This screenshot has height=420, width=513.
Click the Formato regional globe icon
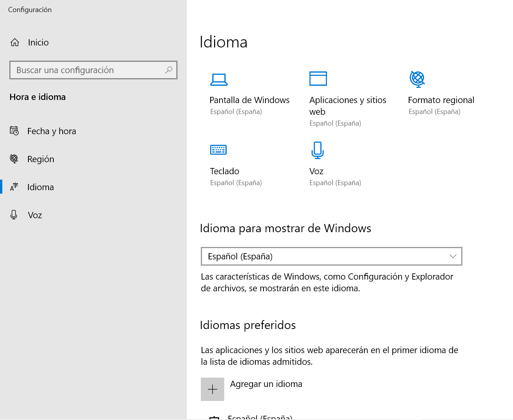click(417, 79)
